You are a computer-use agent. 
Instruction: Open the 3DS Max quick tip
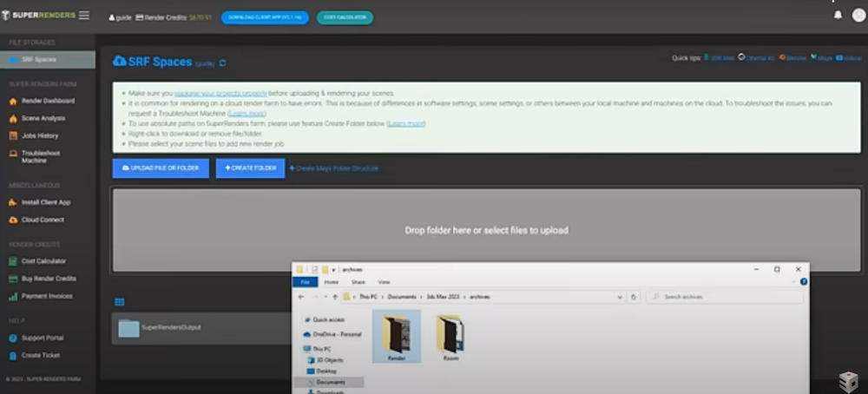pos(719,57)
